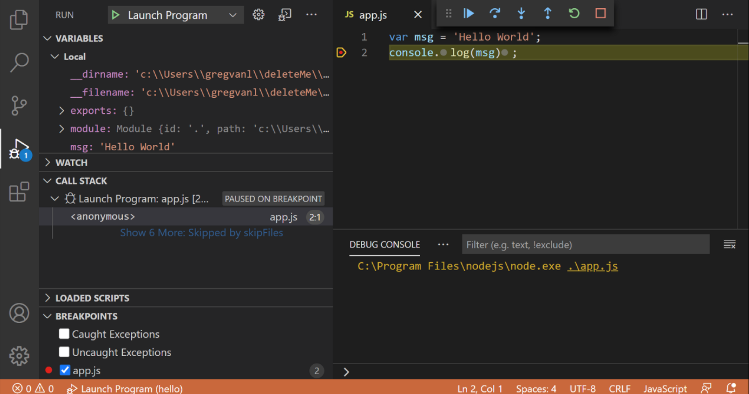This screenshot has height=394, width=749.
Task: Change CRLF end of line sequence
Action: [620, 388]
